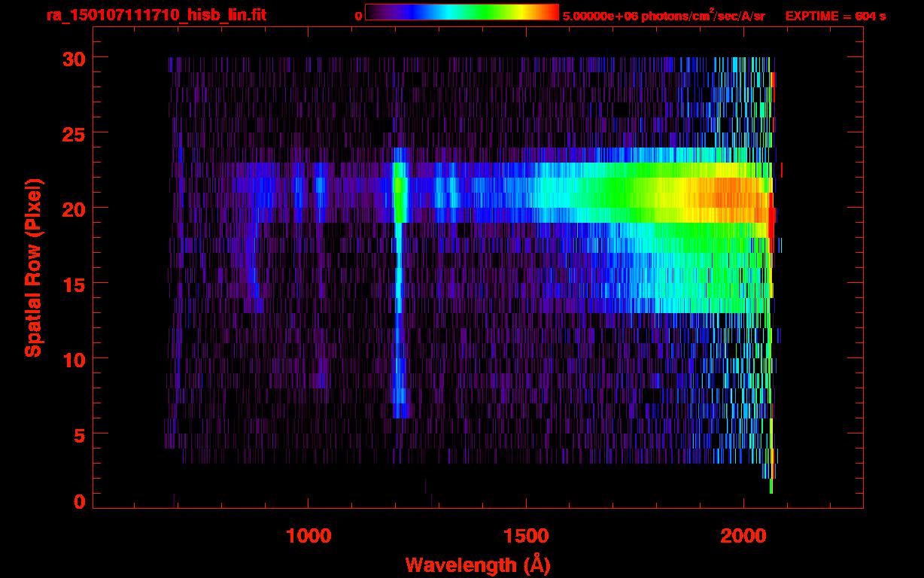Select the Spatial Row (Pixel) y-axis label
Screen dimensions: 924x578
pyautogui.click(x=33, y=267)
